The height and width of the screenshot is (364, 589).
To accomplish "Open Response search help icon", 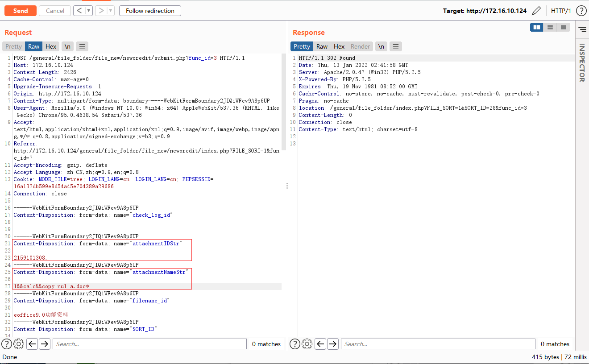I will click(x=294, y=344).
